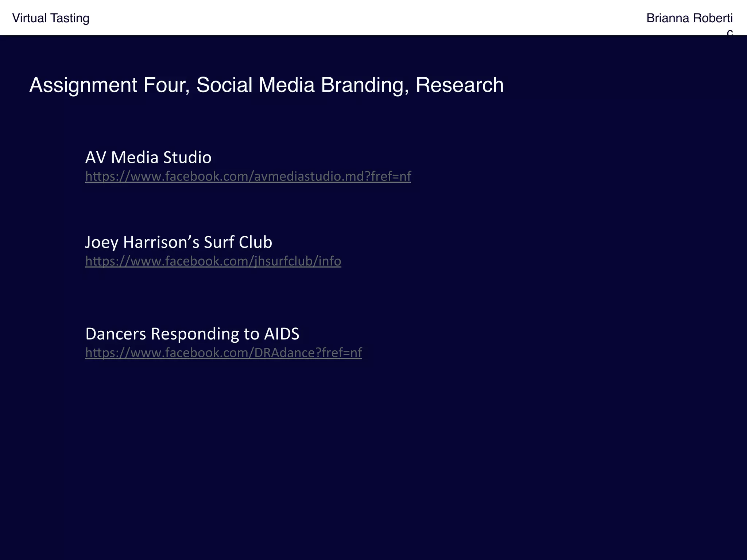The height and width of the screenshot is (560, 747).
Task: Follow the DRAdance Facebook hyperlink
Action: pyautogui.click(x=223, y=353)
